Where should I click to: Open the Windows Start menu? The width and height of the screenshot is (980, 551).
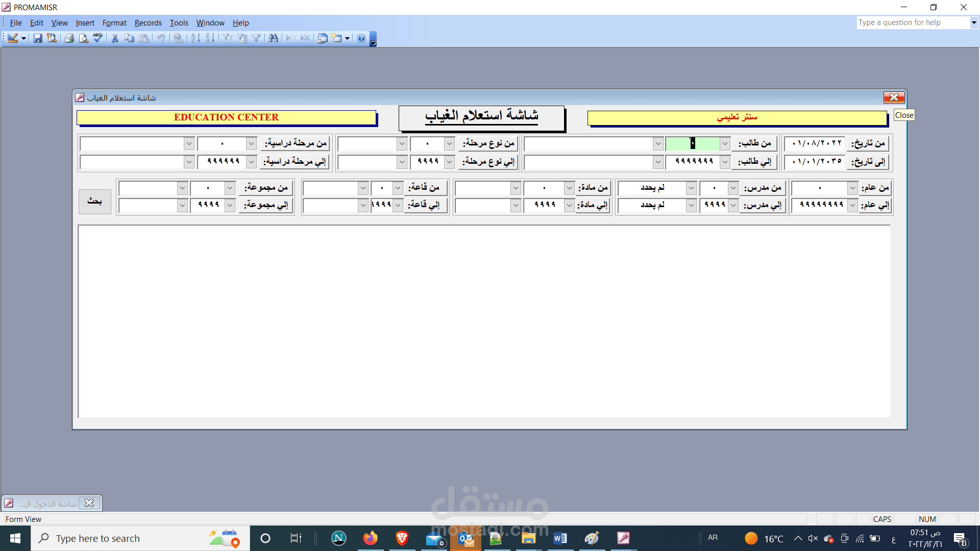point(15,538)
